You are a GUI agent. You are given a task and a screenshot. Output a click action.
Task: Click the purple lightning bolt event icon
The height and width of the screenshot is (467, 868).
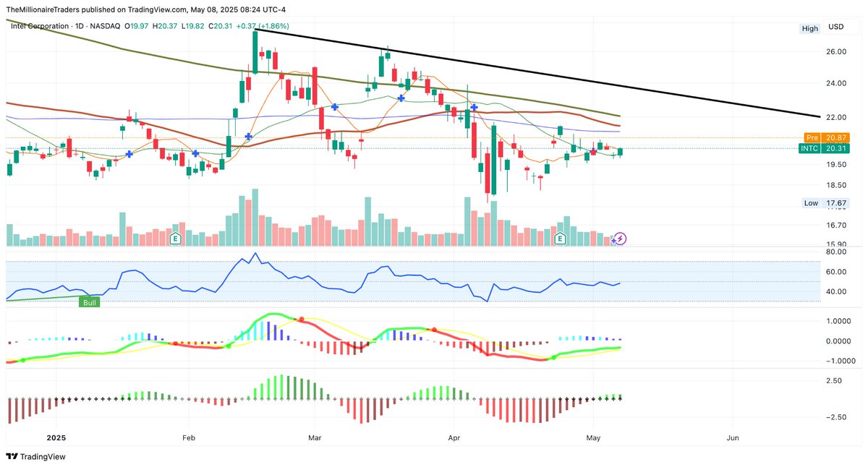(620, 239)
